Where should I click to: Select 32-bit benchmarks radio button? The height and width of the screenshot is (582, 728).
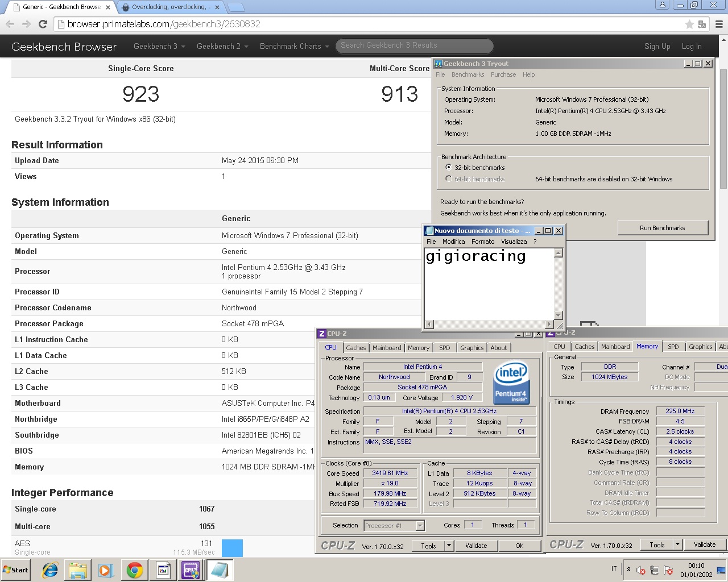[449, 168]
